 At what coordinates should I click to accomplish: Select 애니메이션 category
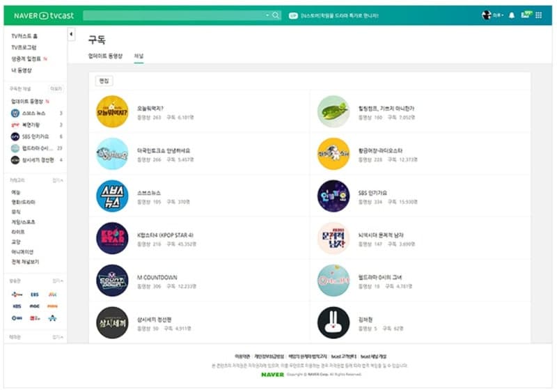[22, 252]
